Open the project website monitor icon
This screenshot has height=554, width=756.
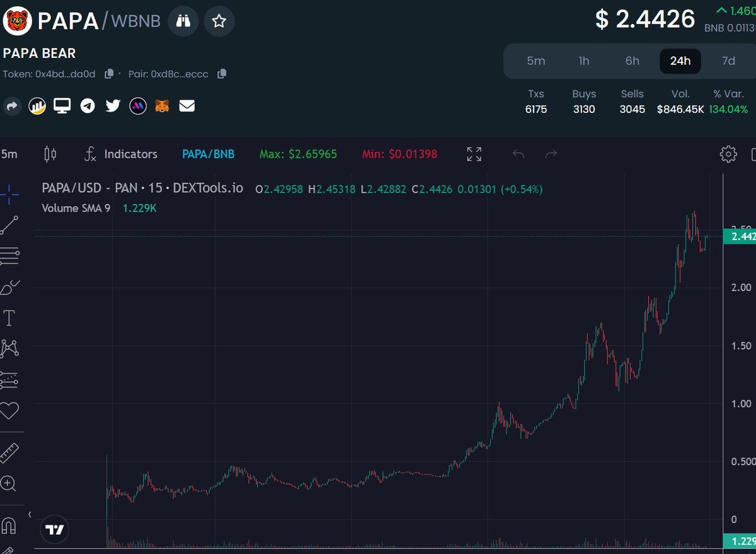click(x=62, y=105)
